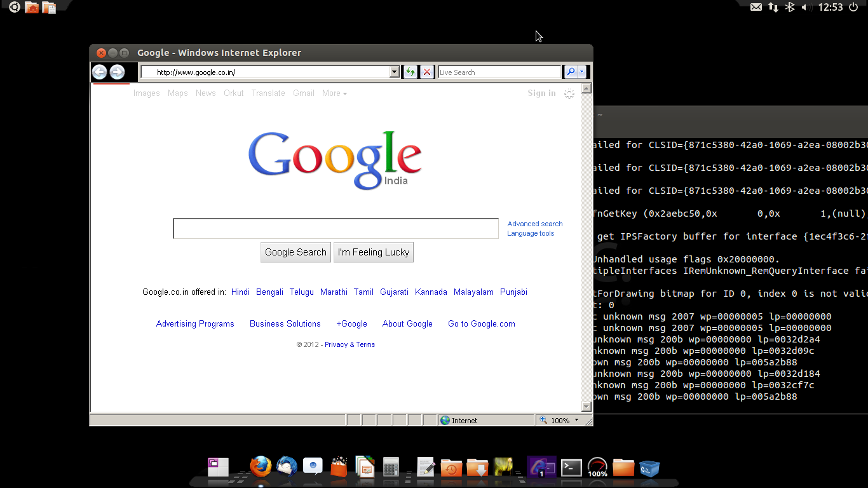The height and width of the screenshot is (488, 868).
Task: Open the power session menu
Action: [853, 7]
